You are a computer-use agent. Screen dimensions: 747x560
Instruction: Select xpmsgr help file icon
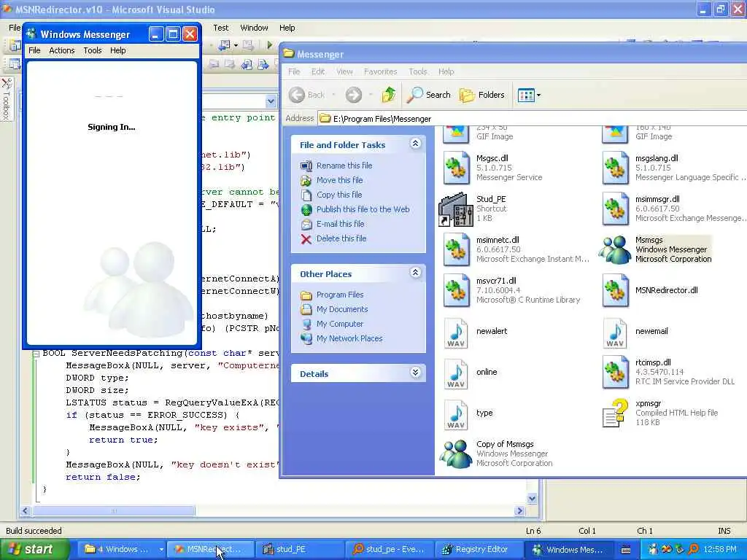click(x=614, y=413)
